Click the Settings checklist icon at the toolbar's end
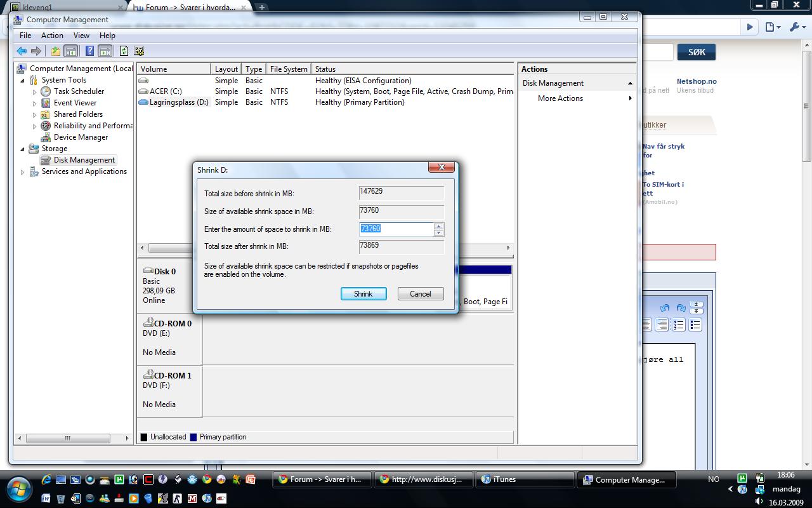Image resolution: width=812 pixels, height=508 pixels. 139,51
